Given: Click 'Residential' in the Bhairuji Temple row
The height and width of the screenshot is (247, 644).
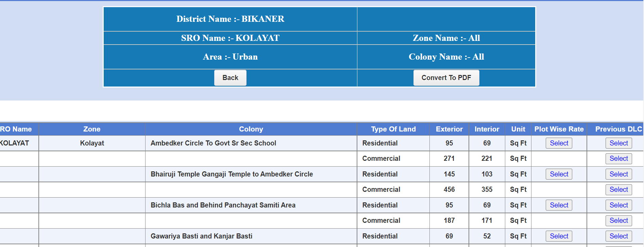Looking at the screenshot, I should click(x=380, y=174).
